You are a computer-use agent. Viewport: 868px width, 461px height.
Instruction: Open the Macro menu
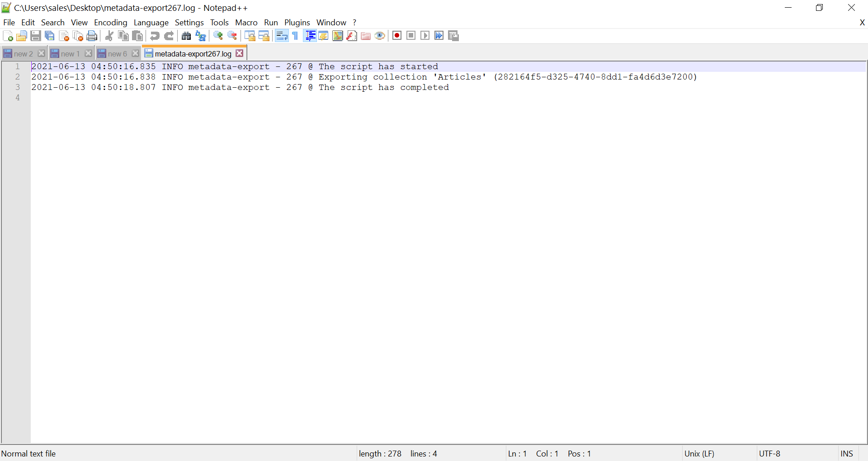(246, 22)
